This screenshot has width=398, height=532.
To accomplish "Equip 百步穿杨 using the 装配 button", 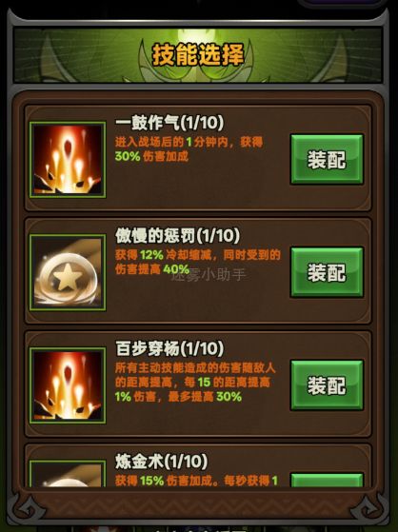I will tap(327, 385).
